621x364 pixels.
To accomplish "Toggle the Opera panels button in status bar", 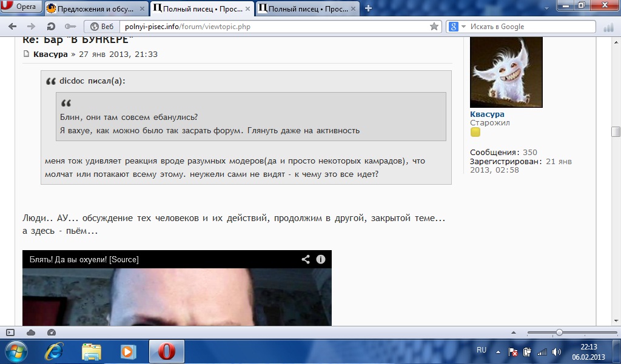I will (x=10, y=333).
